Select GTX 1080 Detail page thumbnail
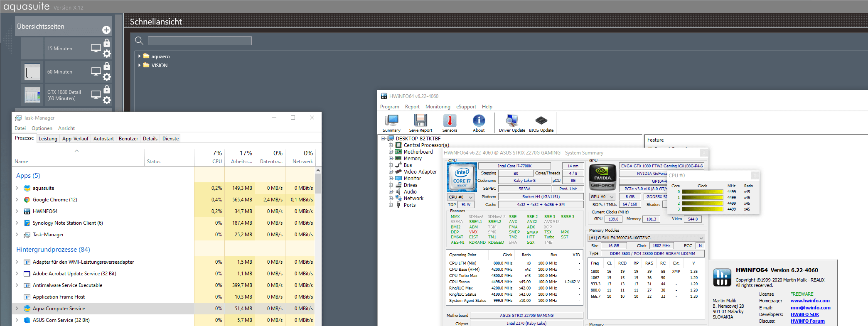This screenshot has height=326, width=868. (x=32, y=95)
